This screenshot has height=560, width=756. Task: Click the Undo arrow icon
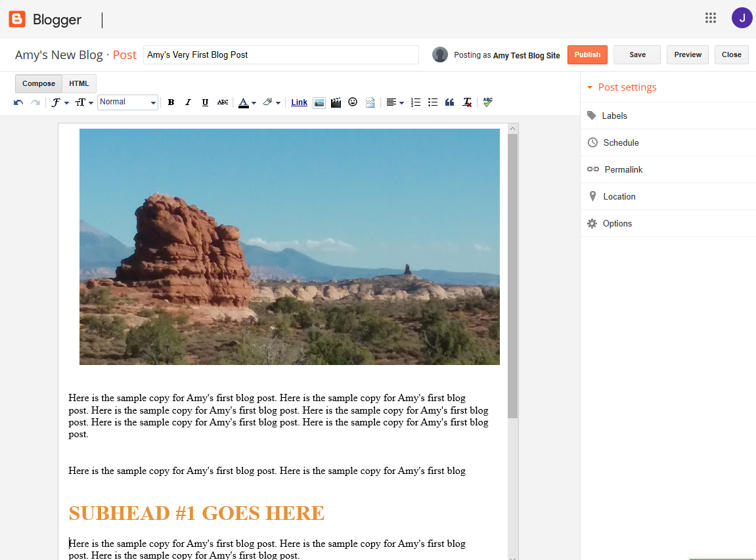18,102
